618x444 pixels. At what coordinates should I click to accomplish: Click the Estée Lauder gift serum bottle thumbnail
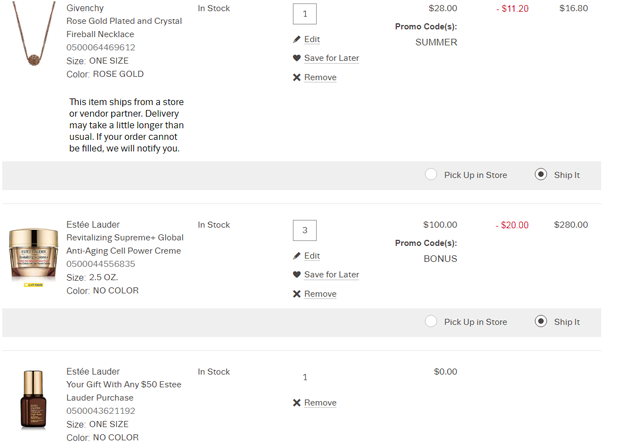click(33, 400)
